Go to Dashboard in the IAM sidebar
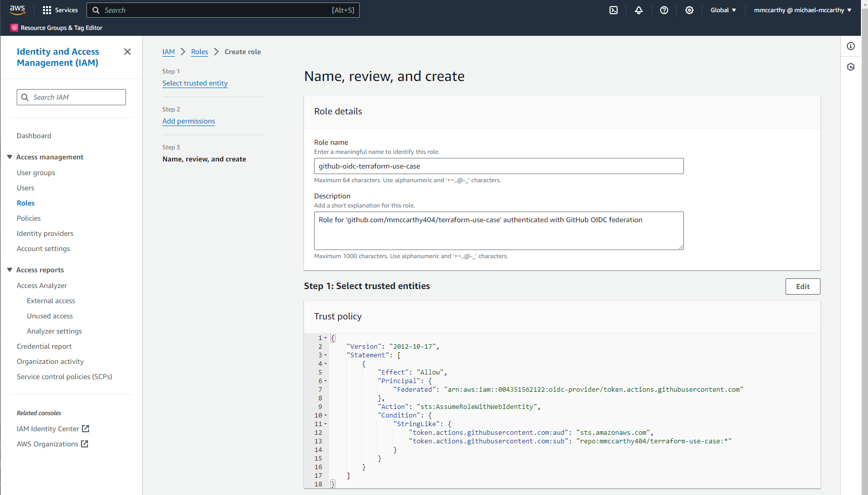868x495 pixels. tap(34, 136)
